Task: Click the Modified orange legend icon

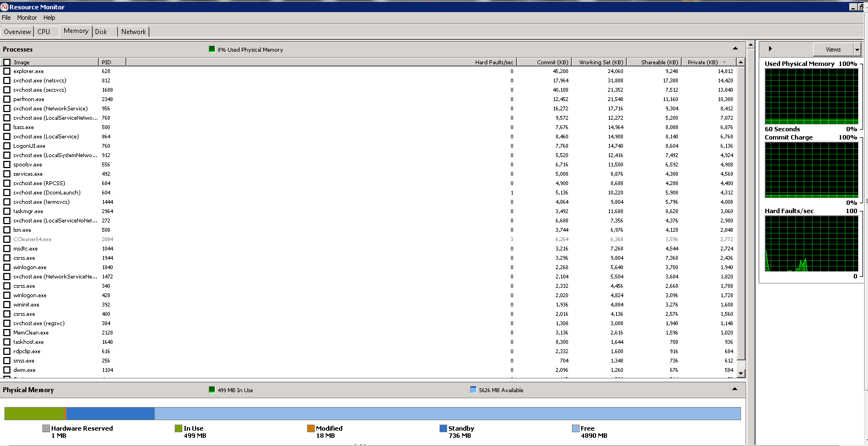Action: (x=311, y=428)
